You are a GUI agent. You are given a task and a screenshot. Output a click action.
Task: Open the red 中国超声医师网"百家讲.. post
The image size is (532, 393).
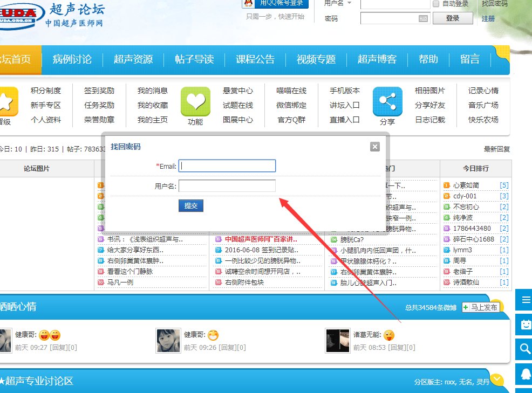(x=261, y=239)
